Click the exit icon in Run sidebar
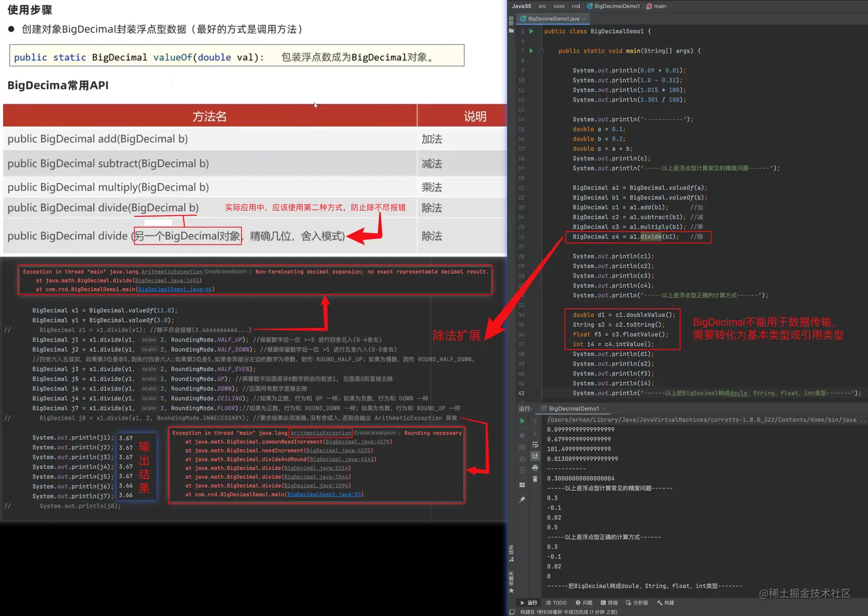The width and height of the screenshot is (868, 616). (x=522, y=470)
